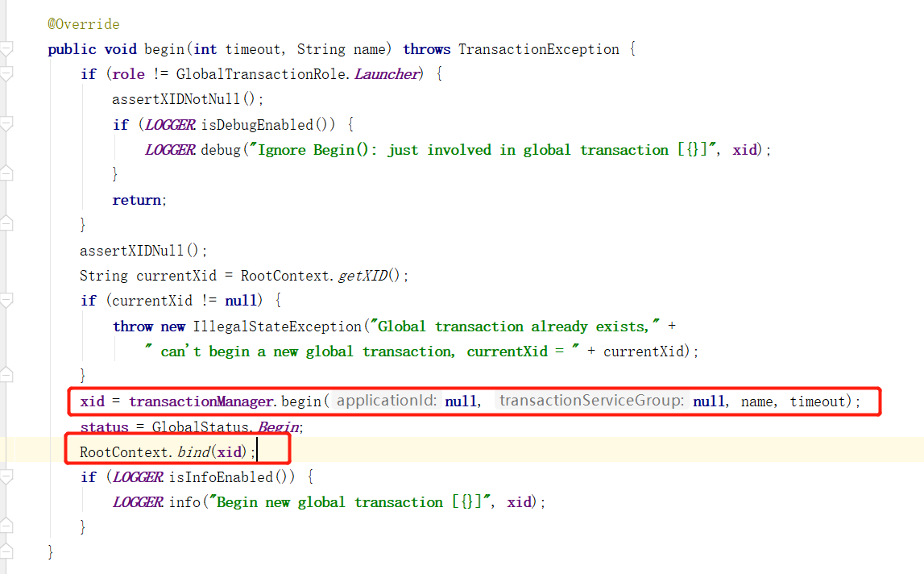Click the "name" argument in transactionManager.begin
This screenshot has width=924, height=574.
click(756, 401)
